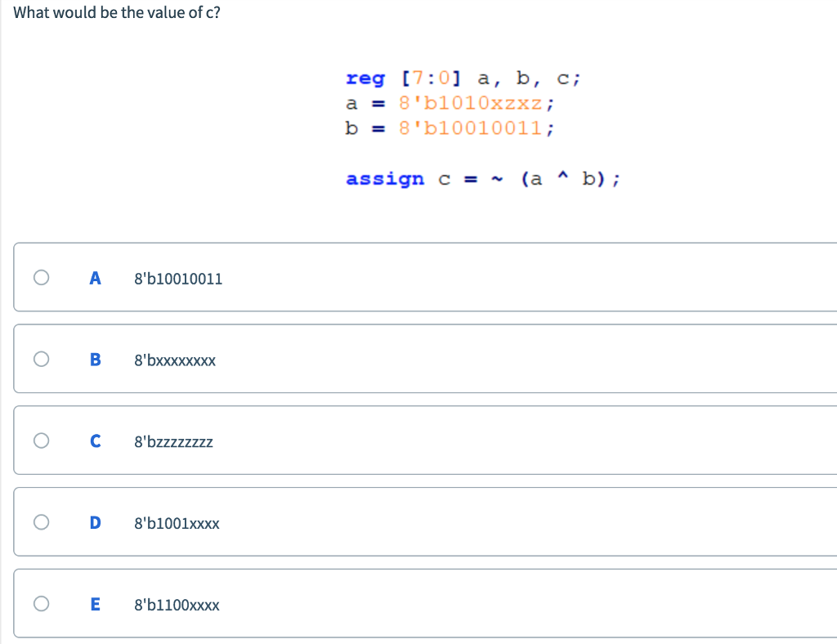Choose answer B labeled 8'bxxxxxxxx
Viewport: 837px width, 644px height.
tap(174, 360)
